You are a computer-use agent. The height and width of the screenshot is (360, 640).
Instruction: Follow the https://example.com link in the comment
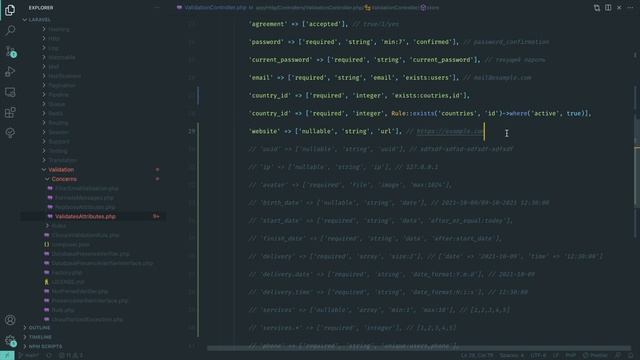tap(449, 131)
